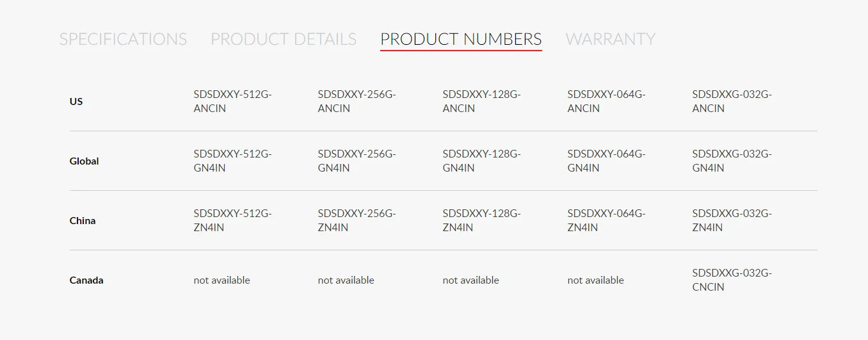This screenshot has height=340, width=868.
Task: Select Global product number SDSDXXY-128G-GN4IN
Action: [x=481, y=161]
